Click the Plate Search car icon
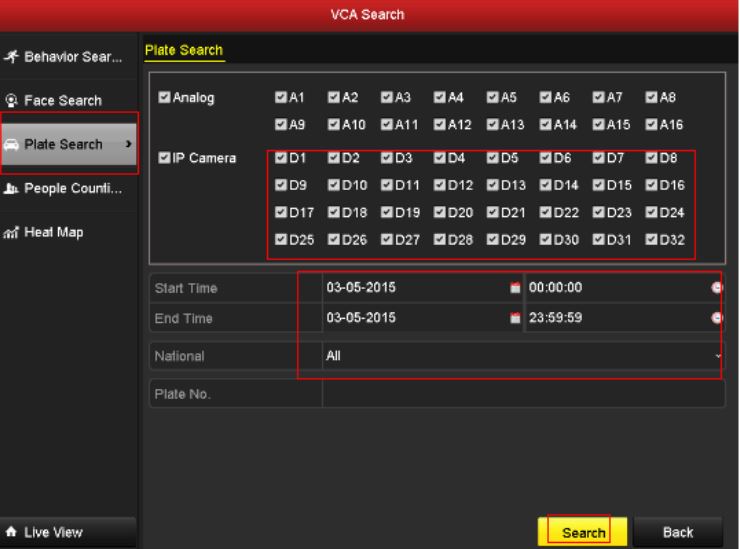 [x=11, y=144]
